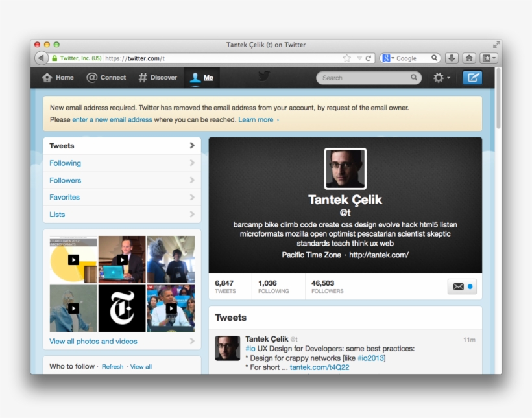The image size is (532, 418).
Task: Click the 6,847 Tweets count
Action: 225,286
